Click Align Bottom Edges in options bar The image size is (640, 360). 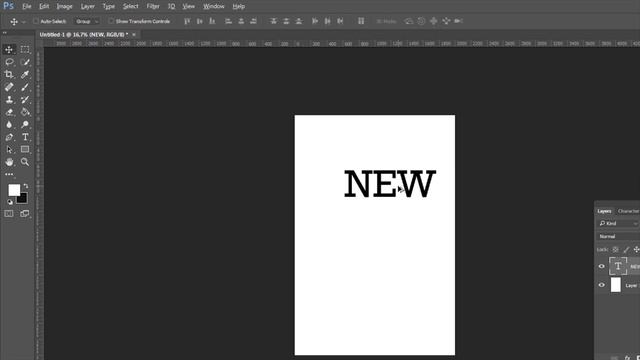pos(212,21)
